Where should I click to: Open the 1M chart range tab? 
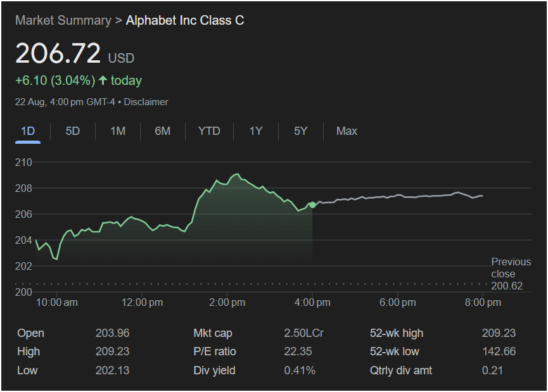[118, 131]
